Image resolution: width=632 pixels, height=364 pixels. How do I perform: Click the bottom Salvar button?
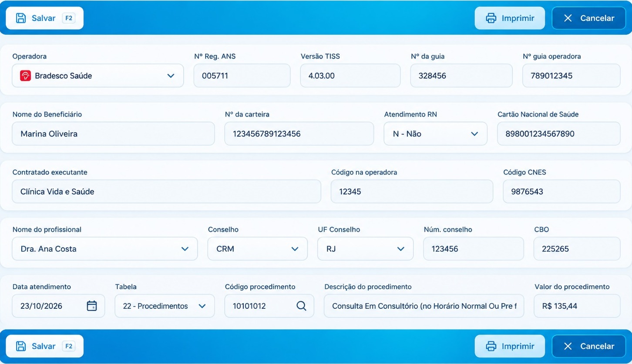[x=44, y=346]
